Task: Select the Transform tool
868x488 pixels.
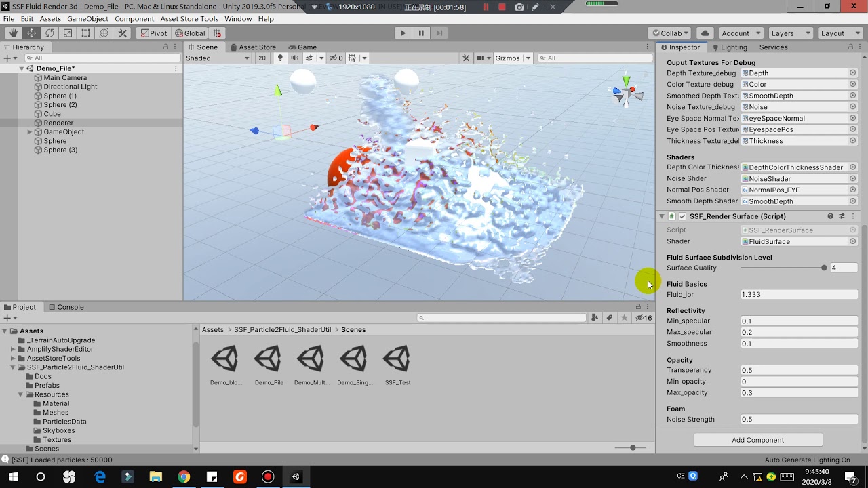Action: [104, 33]
